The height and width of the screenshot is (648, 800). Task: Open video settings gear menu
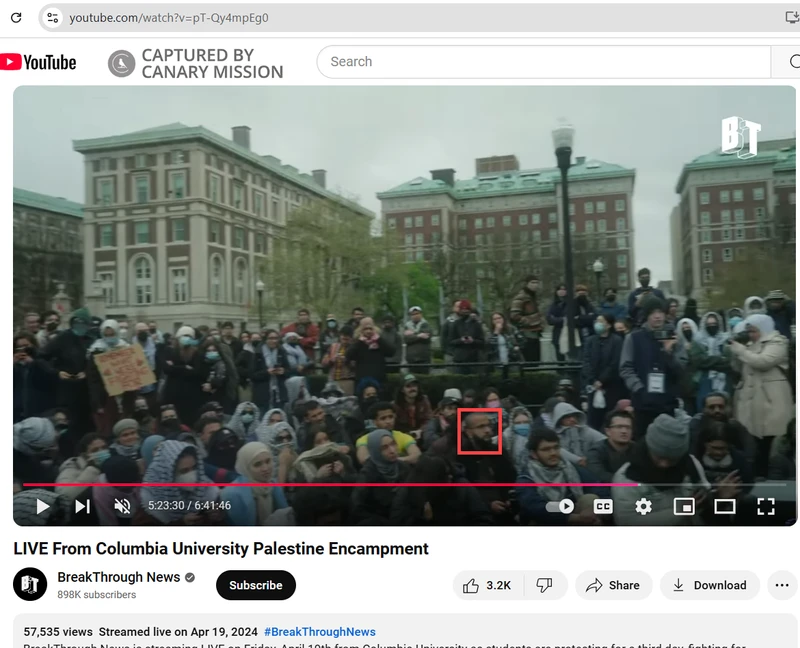click(x=643, y=506)
